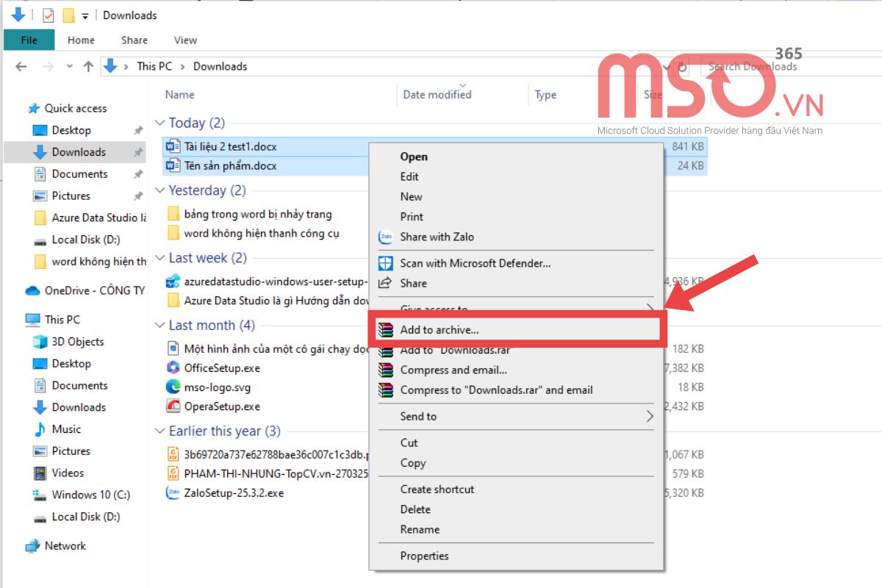Open Videos under This PC
The width and height of the screenshot is (882, 588).
click(68, 473)
